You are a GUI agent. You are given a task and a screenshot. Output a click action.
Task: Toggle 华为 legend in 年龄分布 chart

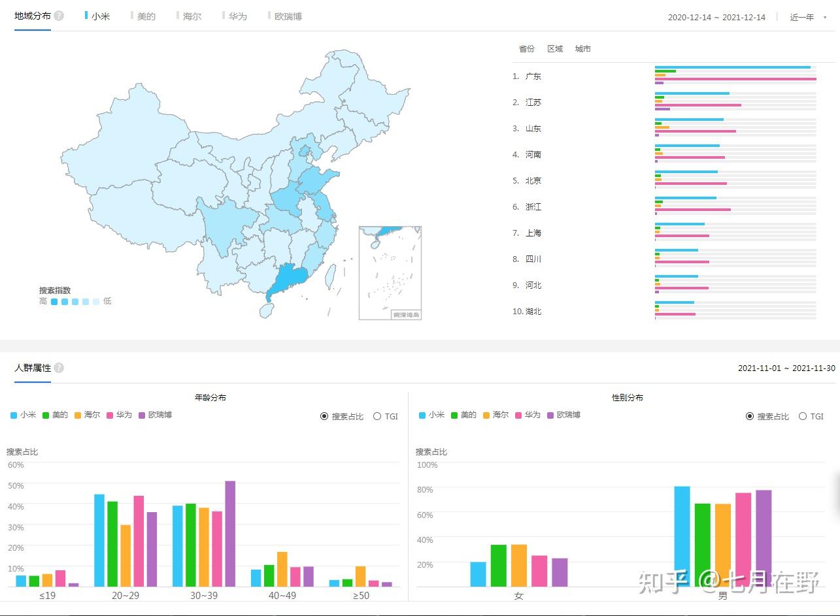point(120,415)
